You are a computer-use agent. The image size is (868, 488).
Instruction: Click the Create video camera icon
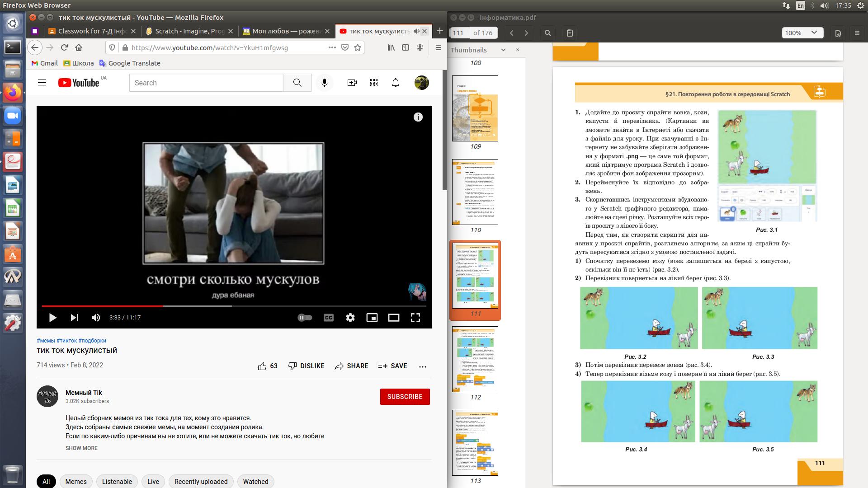point(352,83)
